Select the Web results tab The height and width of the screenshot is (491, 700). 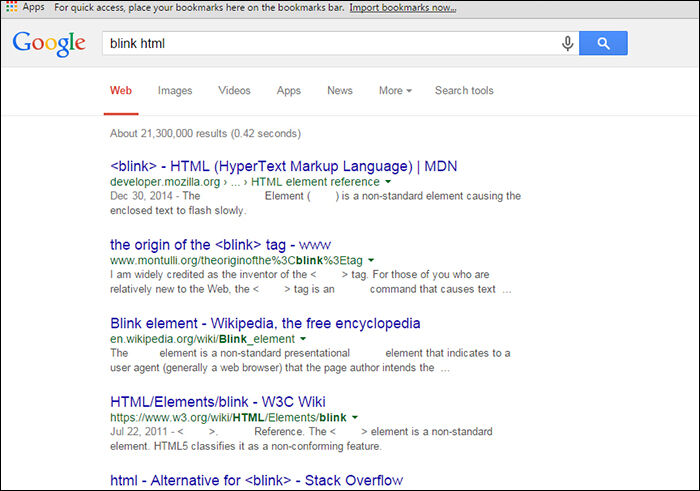point(121,91)
